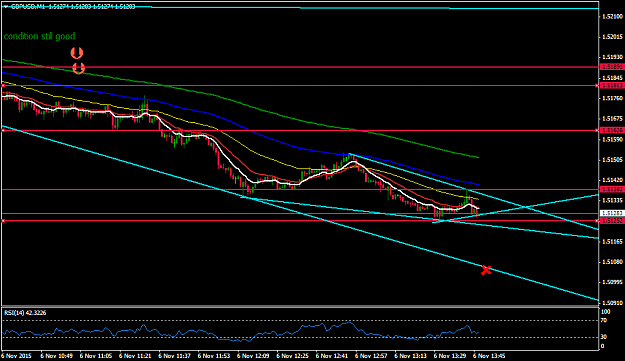Screen dimensions: 625x361
Task: Click the RSI(14) 42.3226 indicator label
Action: [25, 313]
